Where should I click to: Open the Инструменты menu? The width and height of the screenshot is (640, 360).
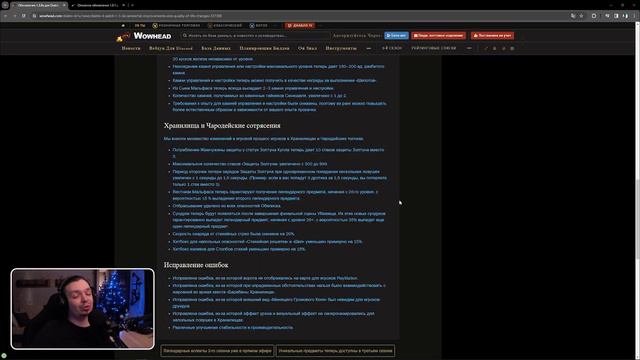pyautogui.click(x=341, y=48)
